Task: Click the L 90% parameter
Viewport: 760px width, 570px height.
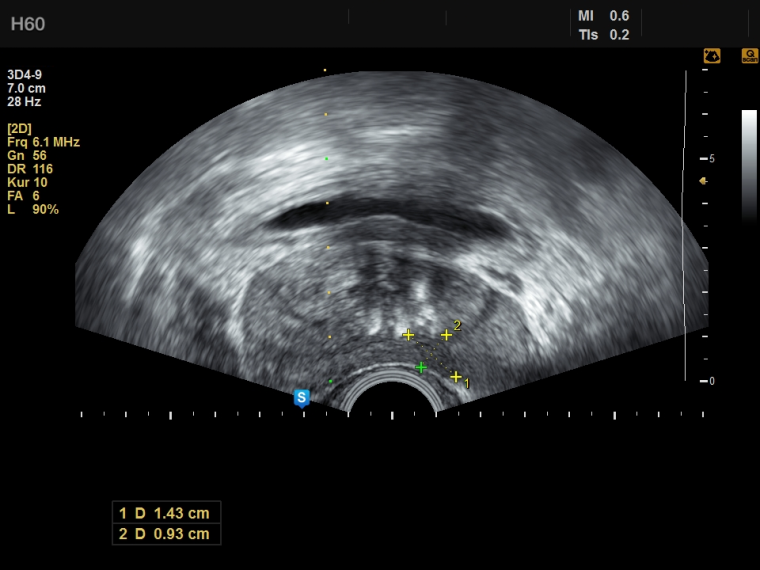Action: click(32, 209)
